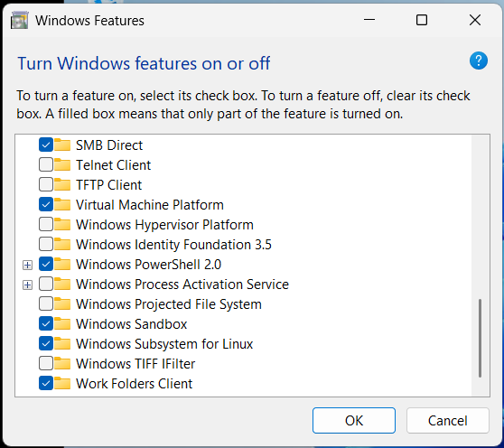The height and width of the screenshot is (448, 504).
Task: Select the Windows Projected File System label
Action: (x=169, y=304)
